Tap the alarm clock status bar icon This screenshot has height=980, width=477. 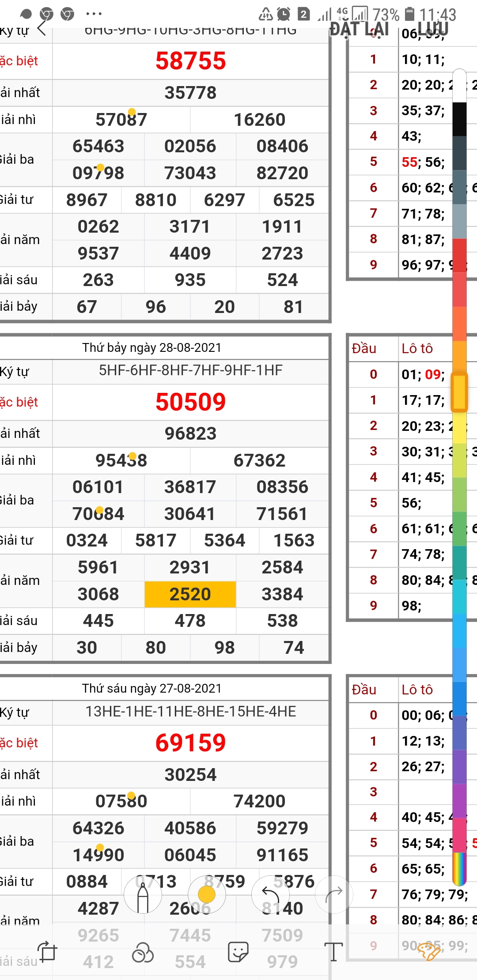(284, 15)
